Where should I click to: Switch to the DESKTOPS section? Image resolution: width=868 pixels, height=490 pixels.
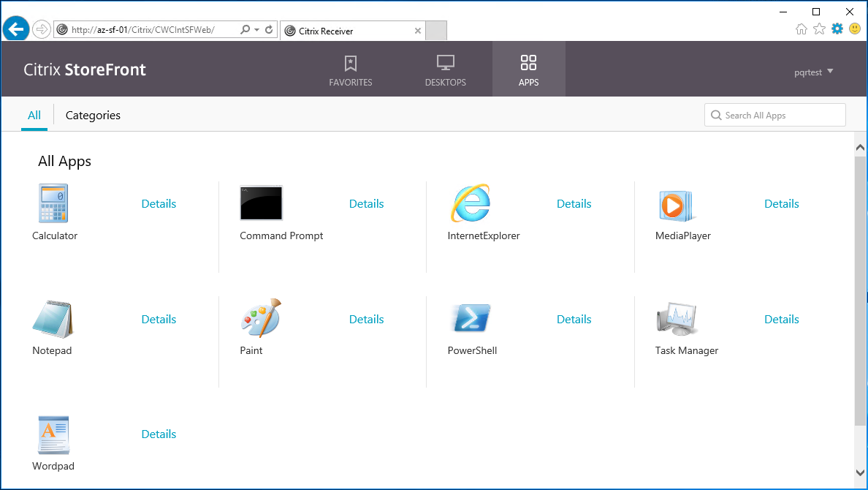pos(446,69)
